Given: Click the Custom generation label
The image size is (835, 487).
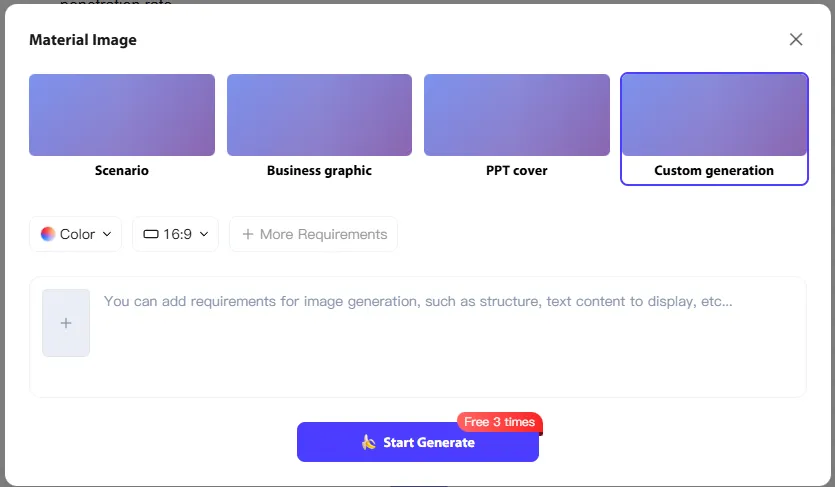Looking at the screenshot, I should pos(714,171).
